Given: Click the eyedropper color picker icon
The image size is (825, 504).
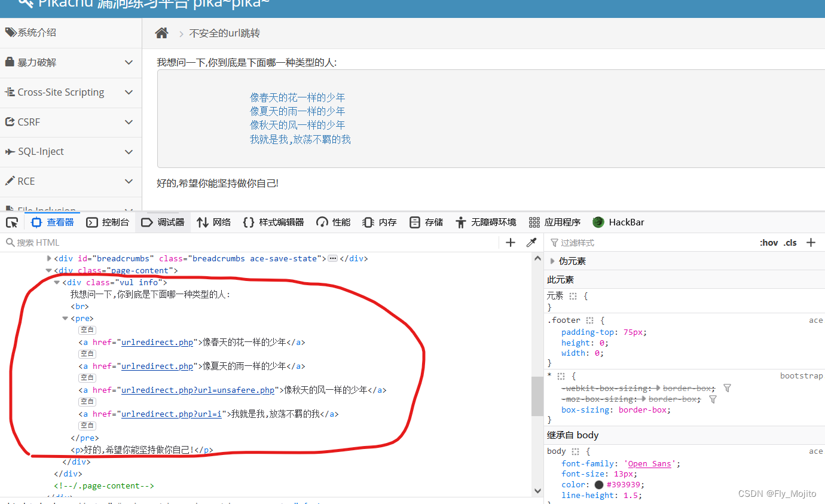Looking at the screenshot, I should coord(531,242).
